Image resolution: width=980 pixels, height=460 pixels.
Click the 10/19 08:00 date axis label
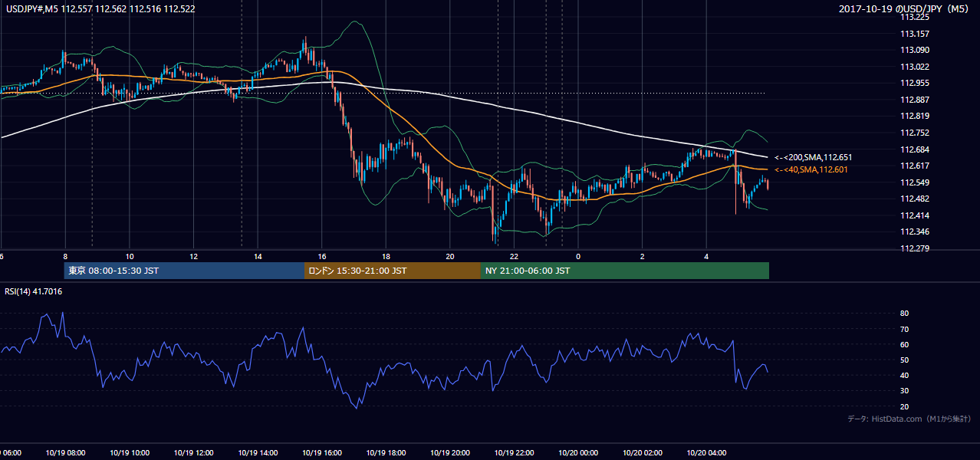(65, 453)
